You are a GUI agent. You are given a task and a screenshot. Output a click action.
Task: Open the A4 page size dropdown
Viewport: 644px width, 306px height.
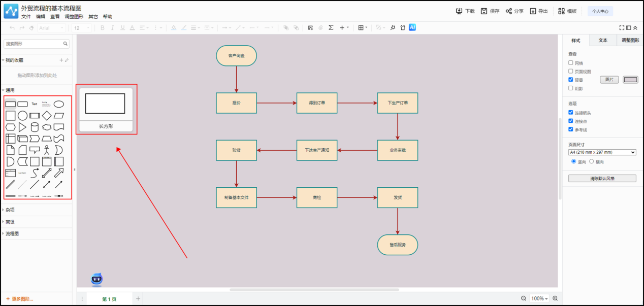pos(602,152)
